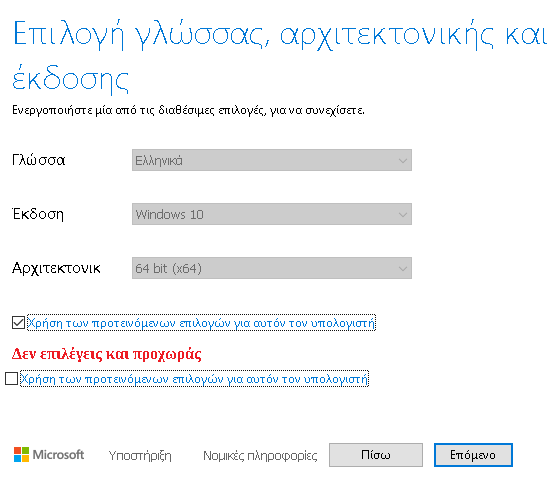Go back with the Πίσω button
560x483 pixels.
pyautogui.click(x=376, y=455)
